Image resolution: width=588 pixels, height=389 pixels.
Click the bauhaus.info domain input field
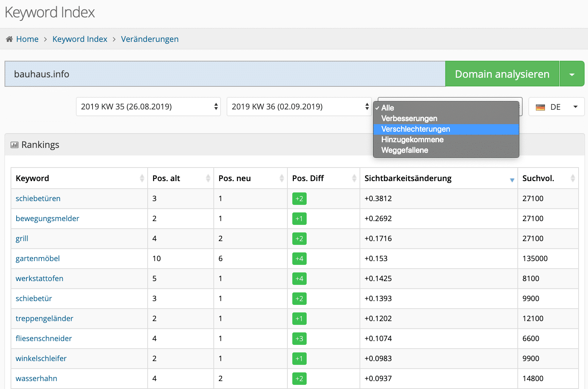click(x=225, y=74)
